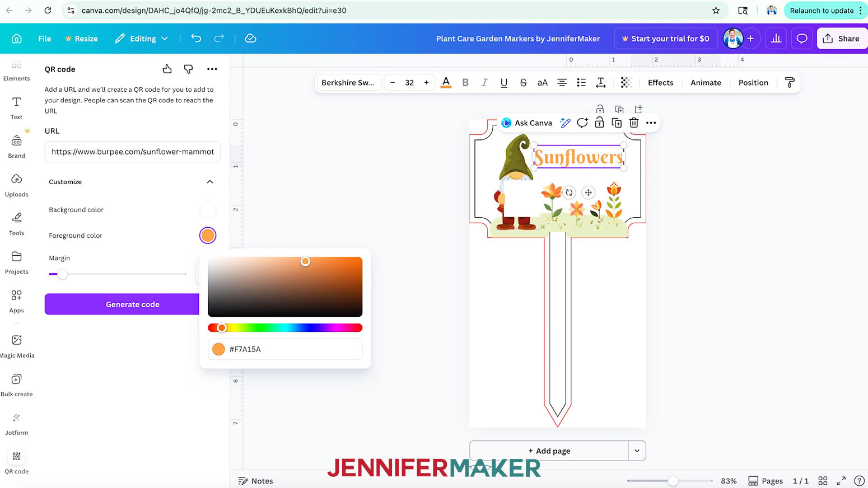The image size is (868, 488).
Task: Delete selected element with trash icon
Action: tap(634, 123)
